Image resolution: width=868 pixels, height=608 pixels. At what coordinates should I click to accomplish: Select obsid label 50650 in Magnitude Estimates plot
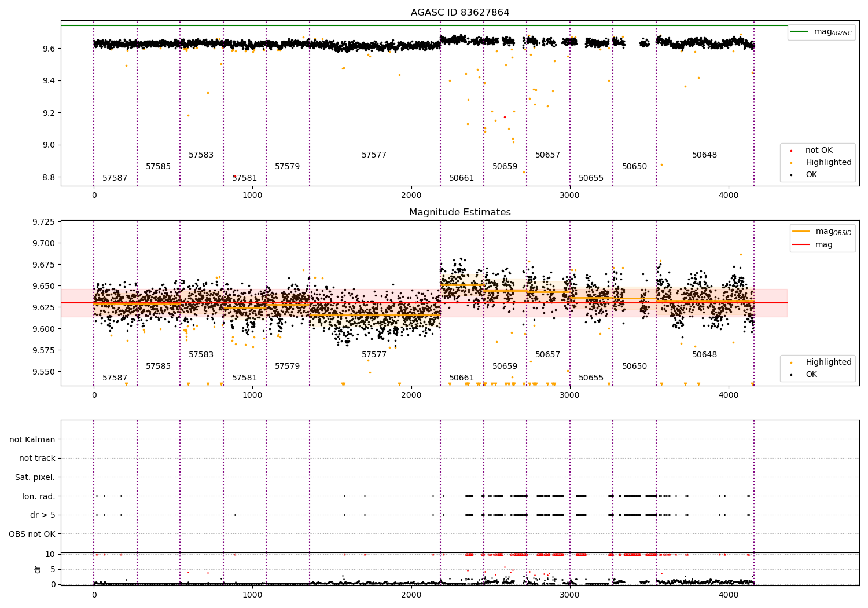[x=634, y=367]
